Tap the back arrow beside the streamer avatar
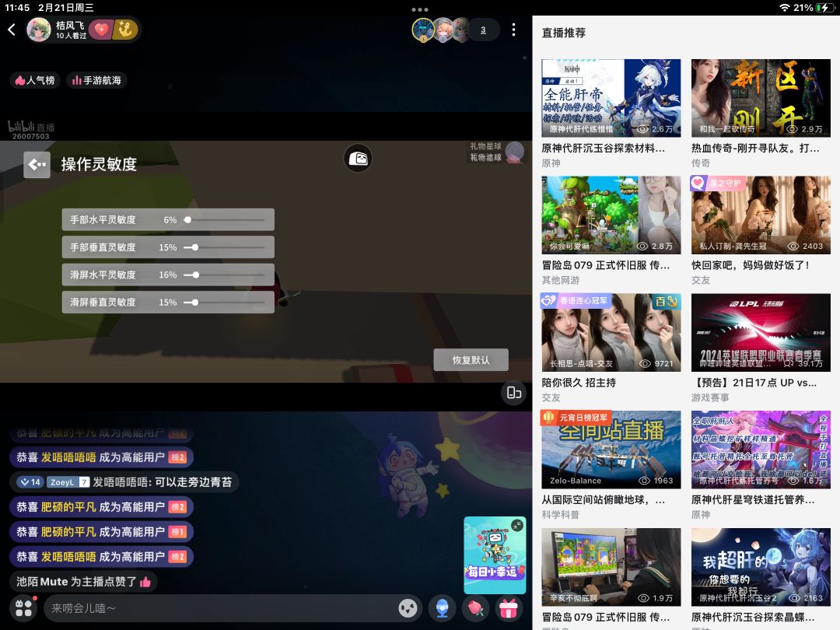This screenshot has height=630, width=840. coord(12,30)
